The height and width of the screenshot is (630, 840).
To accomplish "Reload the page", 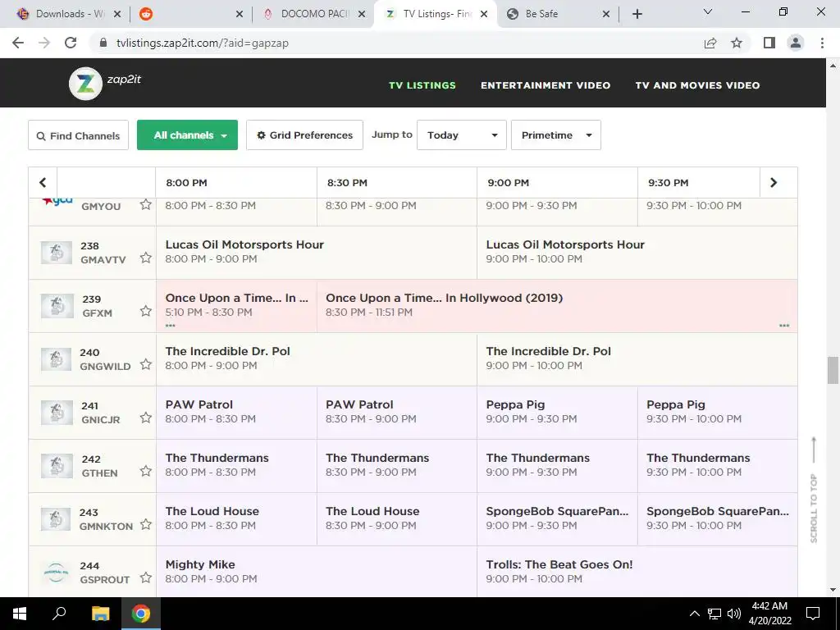I will [71, 43].
